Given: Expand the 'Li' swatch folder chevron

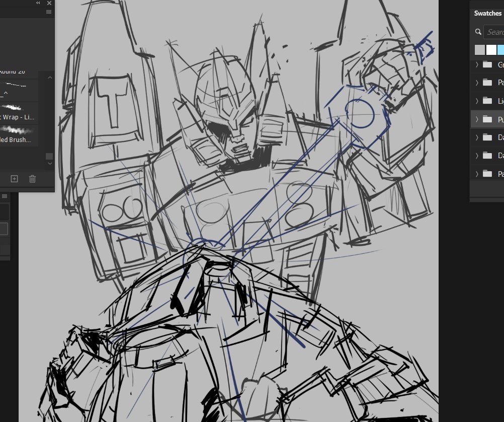Looking at the screenshot, I should (477, 101).
